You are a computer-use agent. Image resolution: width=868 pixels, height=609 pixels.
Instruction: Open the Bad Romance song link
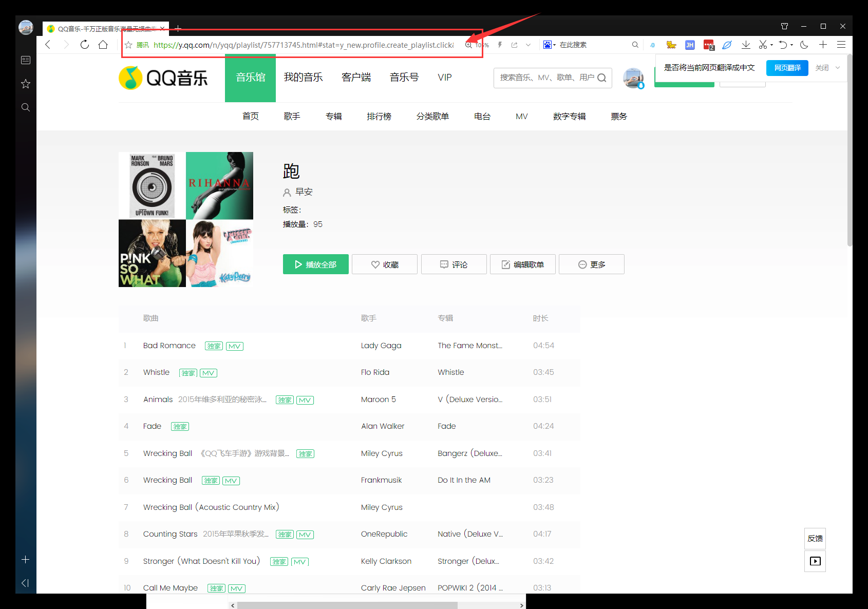(x=169, y=346)
